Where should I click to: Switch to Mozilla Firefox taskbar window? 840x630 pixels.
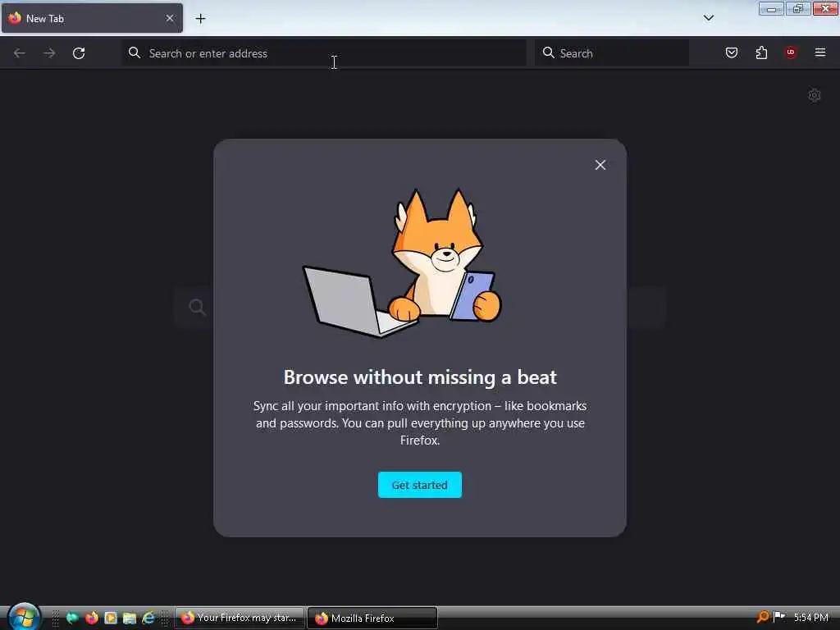coord(372,618)
